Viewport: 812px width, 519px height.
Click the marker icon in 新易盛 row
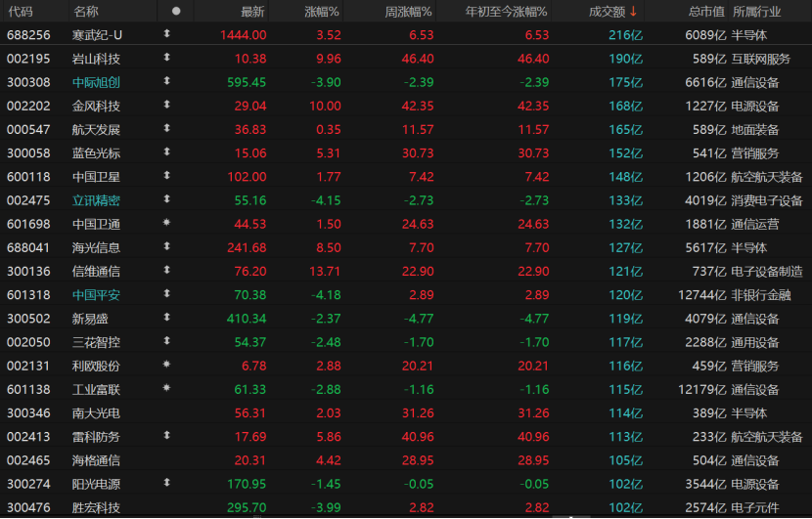coord(166,318)
